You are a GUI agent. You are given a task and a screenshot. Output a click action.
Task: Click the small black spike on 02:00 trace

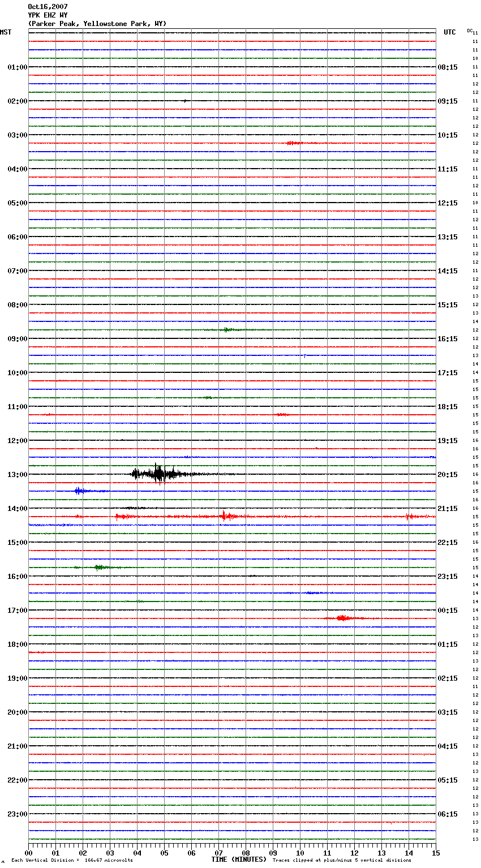click(185, 101)
